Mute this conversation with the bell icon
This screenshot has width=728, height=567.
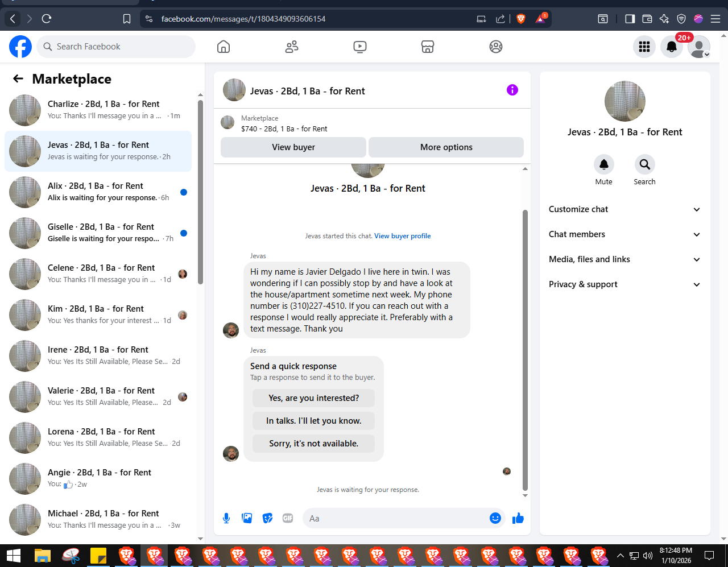(604, 164)
